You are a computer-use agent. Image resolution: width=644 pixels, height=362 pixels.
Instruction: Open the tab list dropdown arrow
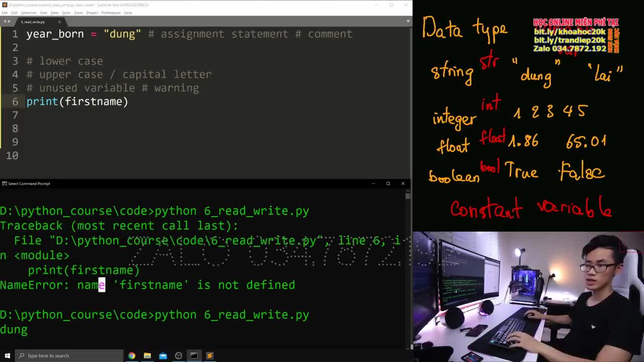point(408,22)
